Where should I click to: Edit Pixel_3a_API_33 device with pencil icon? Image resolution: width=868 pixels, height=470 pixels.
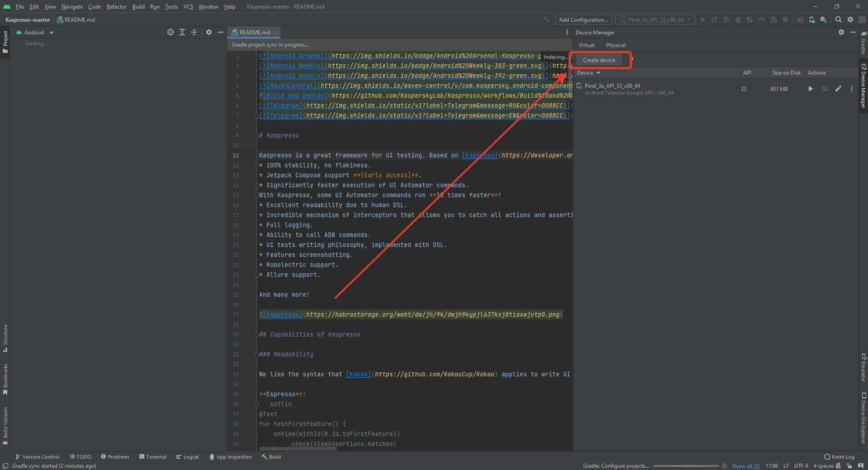click(x=838, y=89)
